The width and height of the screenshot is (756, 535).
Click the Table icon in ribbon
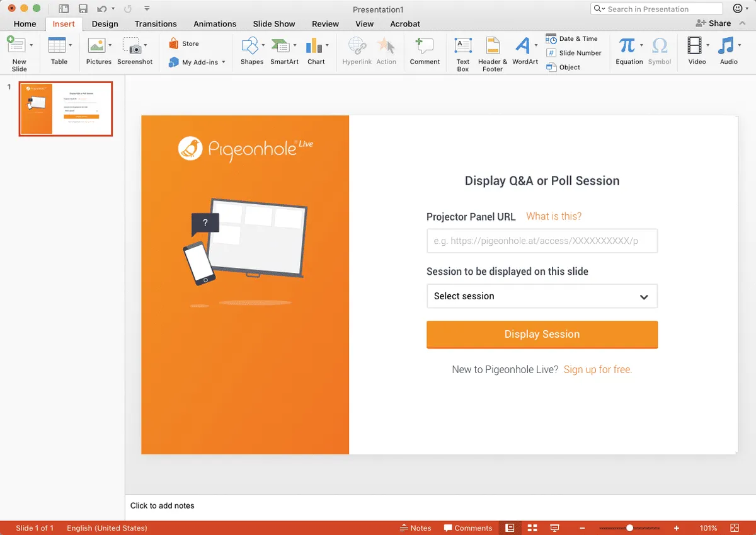point(57,45)
